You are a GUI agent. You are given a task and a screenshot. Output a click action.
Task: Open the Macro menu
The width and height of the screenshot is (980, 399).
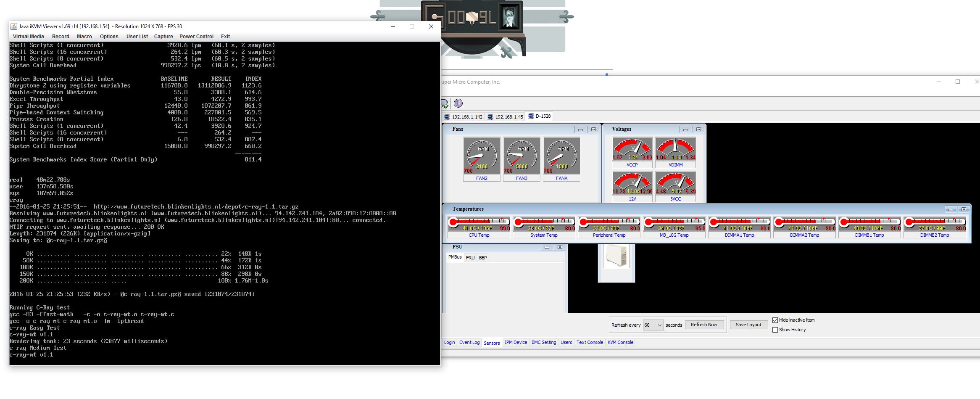[84, 37]
